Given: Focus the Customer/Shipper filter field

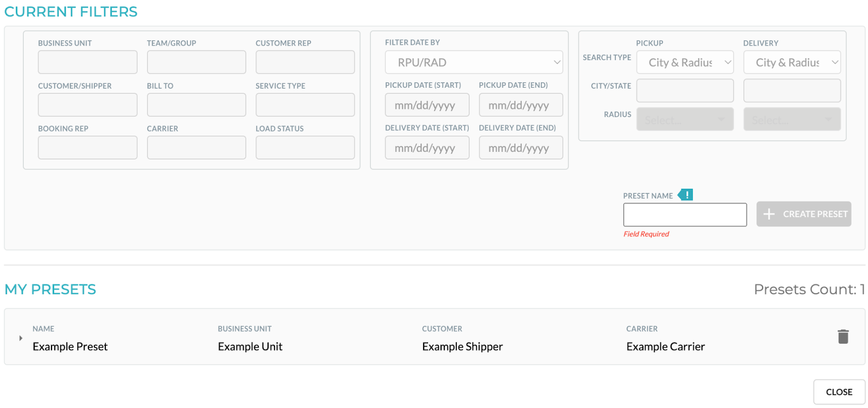Looking at the screenshot, I should tap(87, 105).
